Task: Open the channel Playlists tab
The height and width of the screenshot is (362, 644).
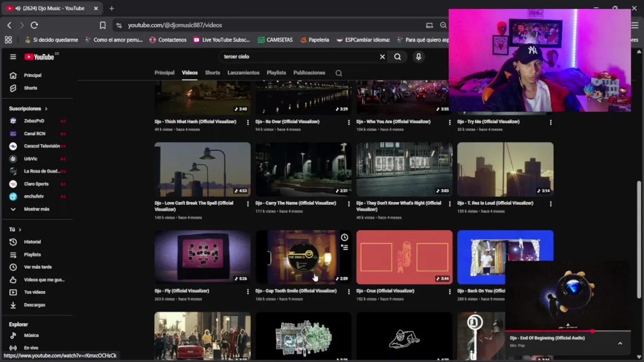Action: pos(276,73)
